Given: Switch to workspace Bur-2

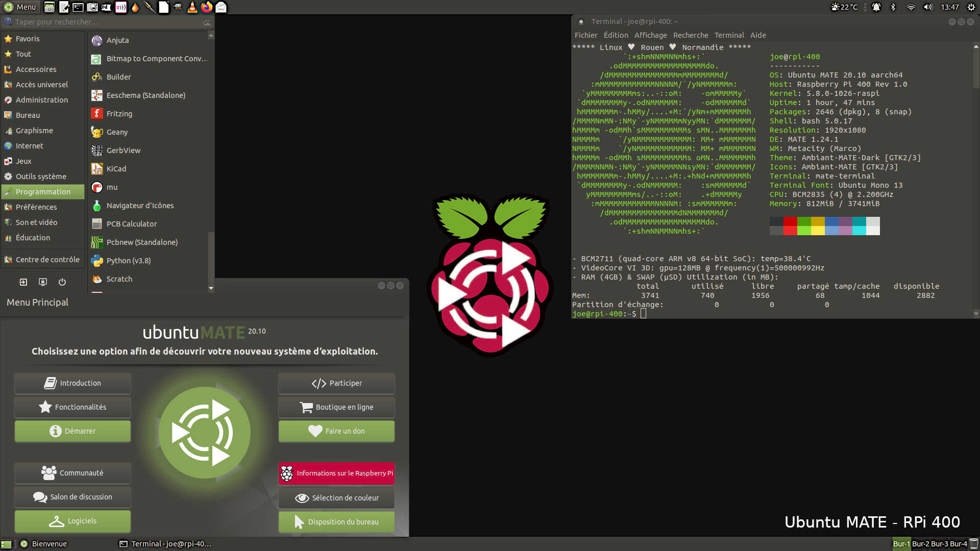Looking at the screenshot, I should coord(921,544).
